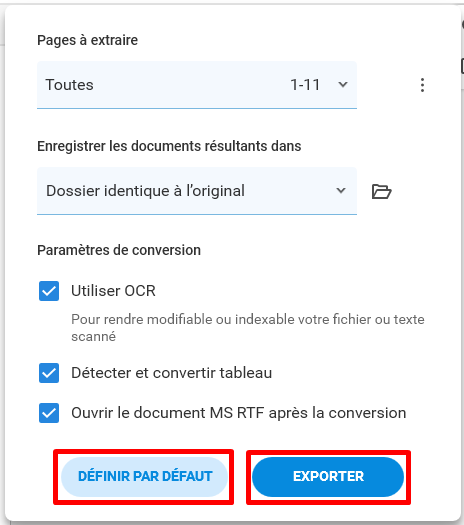Click the Ouvrir le document MS RTF label
The height and width of the screenshot is (525, 464).
(x=239, y=413)
